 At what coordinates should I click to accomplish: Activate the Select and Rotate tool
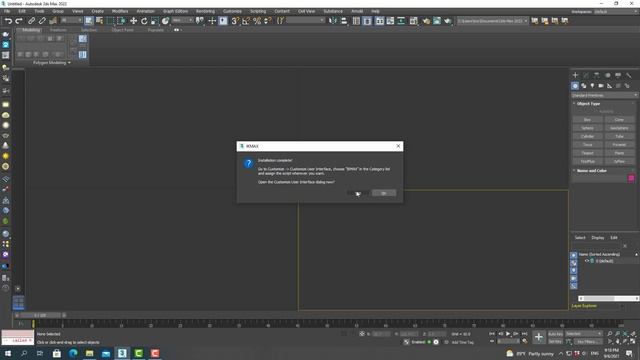pos(144,21)
